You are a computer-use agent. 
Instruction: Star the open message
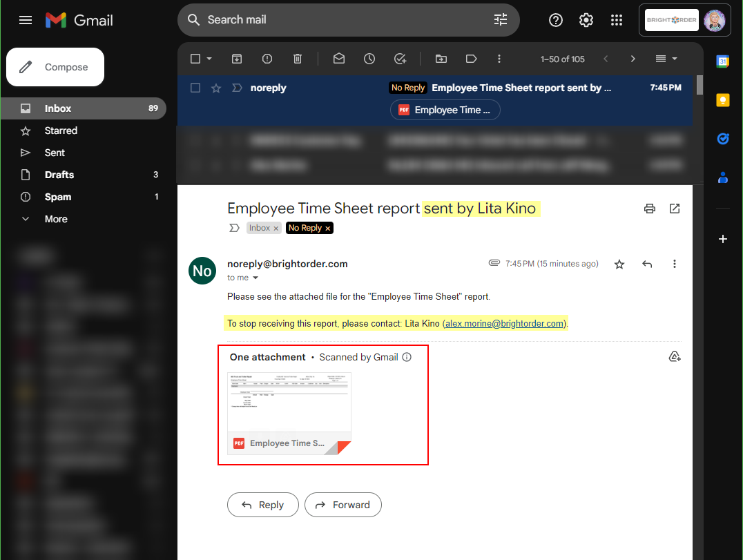click(x=619, y=264)
